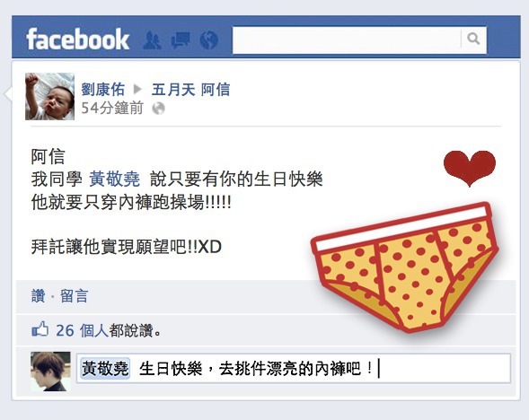529x420 pixels.
Task: Open 劉康佑's profile link
Action: pyautogui.click(x=102, y=90)
